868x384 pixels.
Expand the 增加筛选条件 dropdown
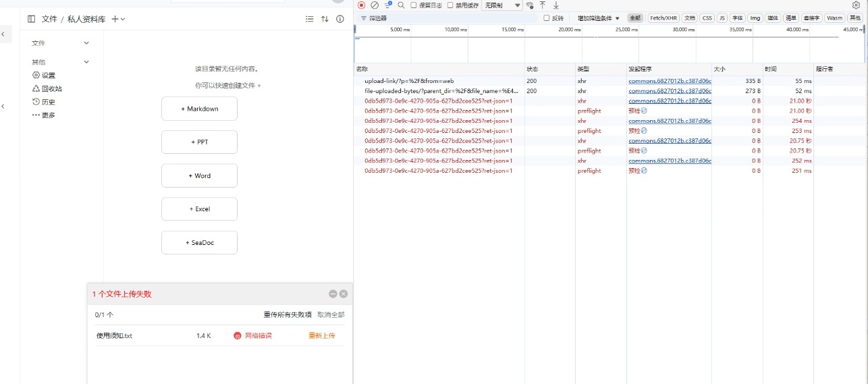coord(598,18)
